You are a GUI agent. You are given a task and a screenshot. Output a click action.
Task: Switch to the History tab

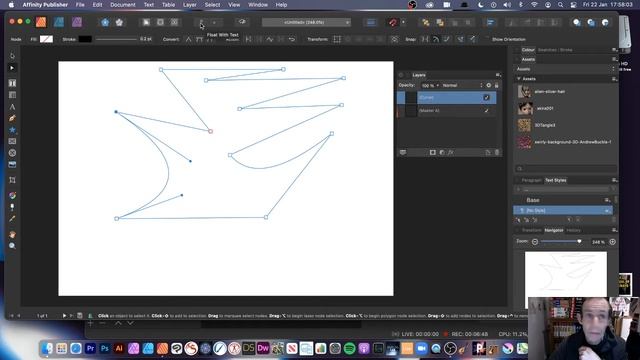[x=573, y=230]
